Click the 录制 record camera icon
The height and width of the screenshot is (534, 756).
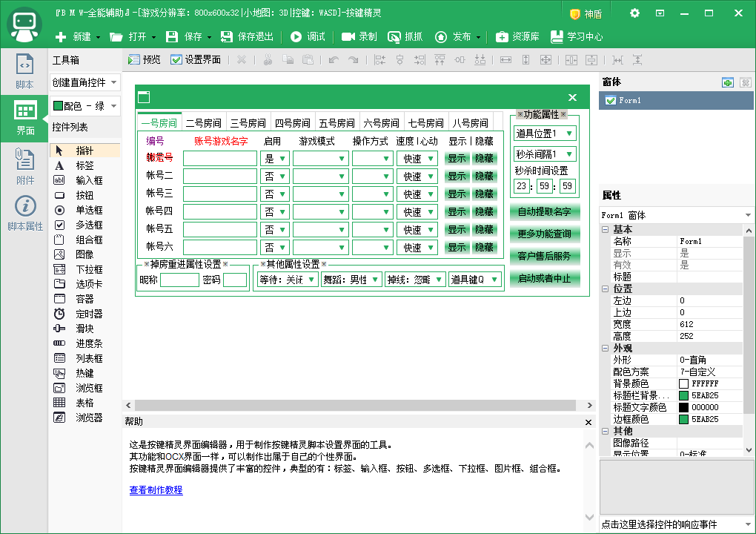tap(348, 36)
